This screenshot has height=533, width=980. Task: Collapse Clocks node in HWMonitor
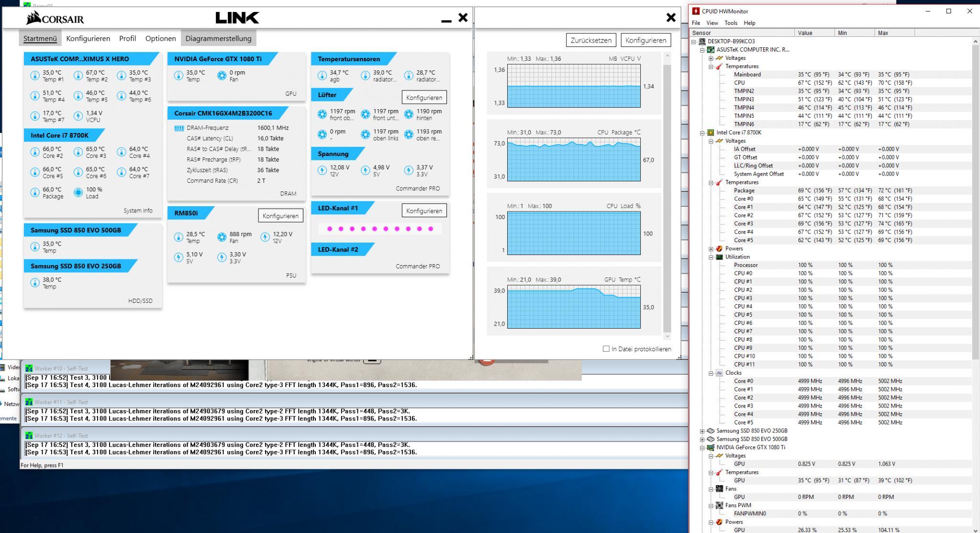(711, 373)
